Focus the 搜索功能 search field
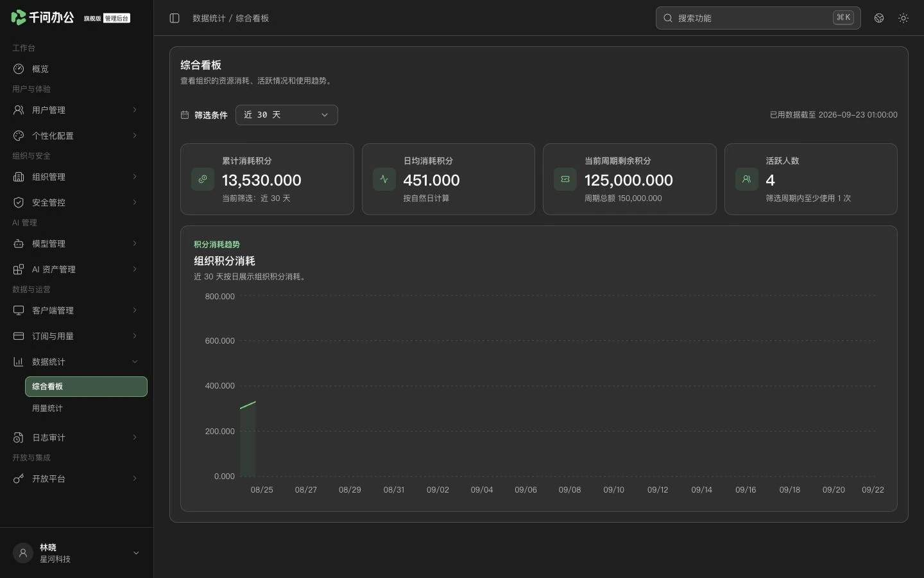The height and width of the screenshot is (578, 924). (758, 18)
